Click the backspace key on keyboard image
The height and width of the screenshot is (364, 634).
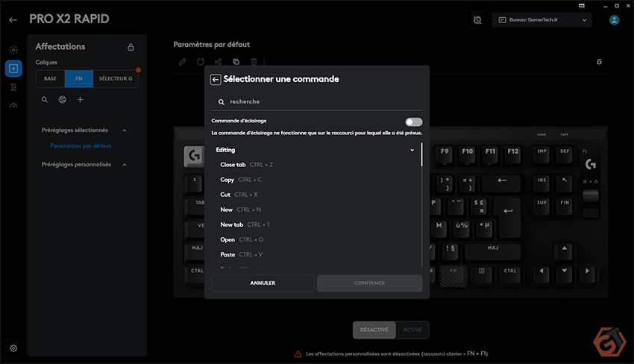(x=501, y=183)
